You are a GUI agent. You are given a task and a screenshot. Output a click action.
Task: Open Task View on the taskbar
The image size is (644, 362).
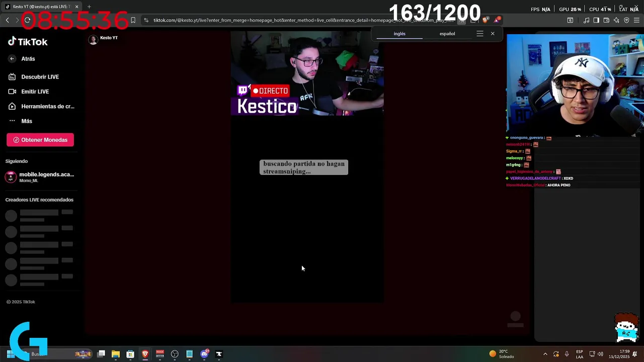101,354
